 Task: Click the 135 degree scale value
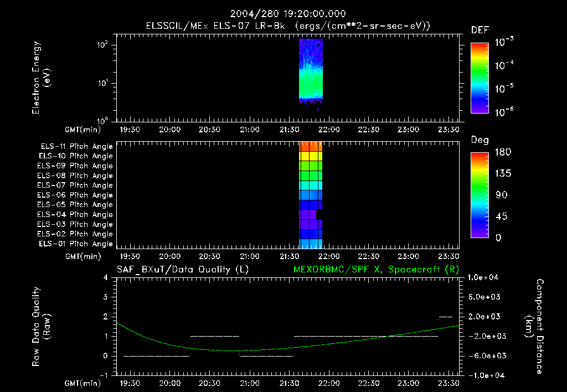click(503, 174)
